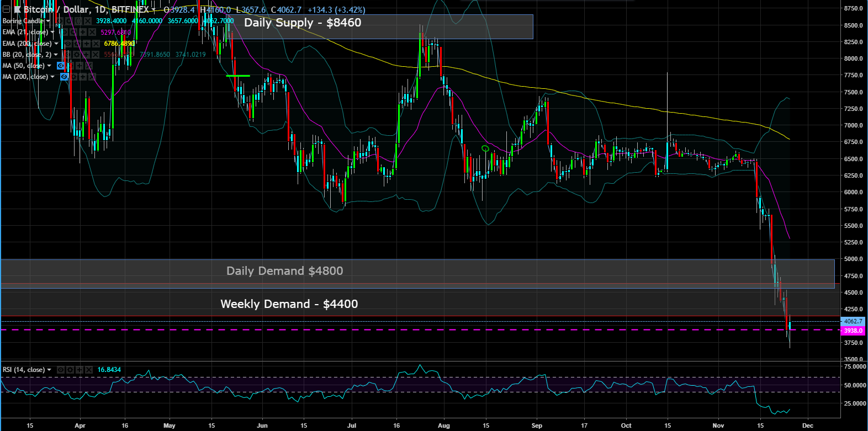Show MA (50, close) with blue eye toggle
868x431 pixels.
pos(61,66)
